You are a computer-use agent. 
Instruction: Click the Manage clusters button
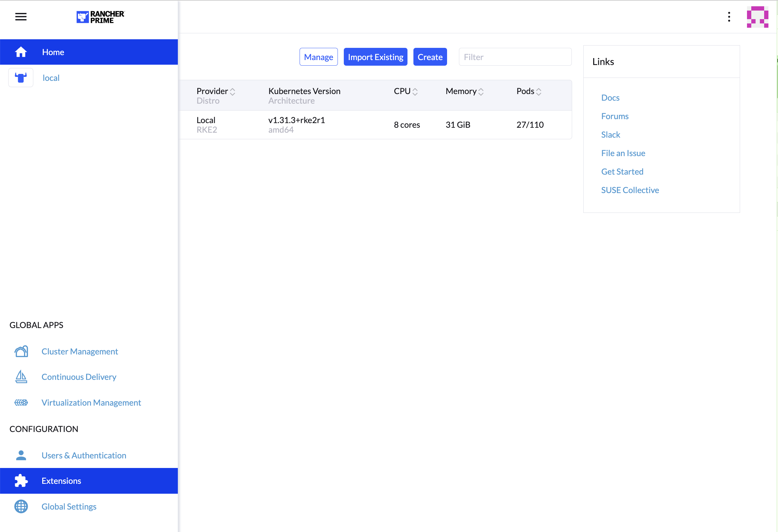318,57
